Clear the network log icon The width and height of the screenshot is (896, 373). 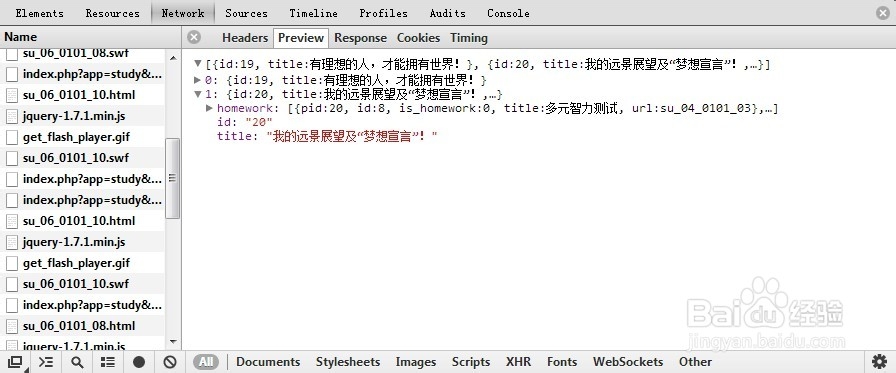pos(170,362)
